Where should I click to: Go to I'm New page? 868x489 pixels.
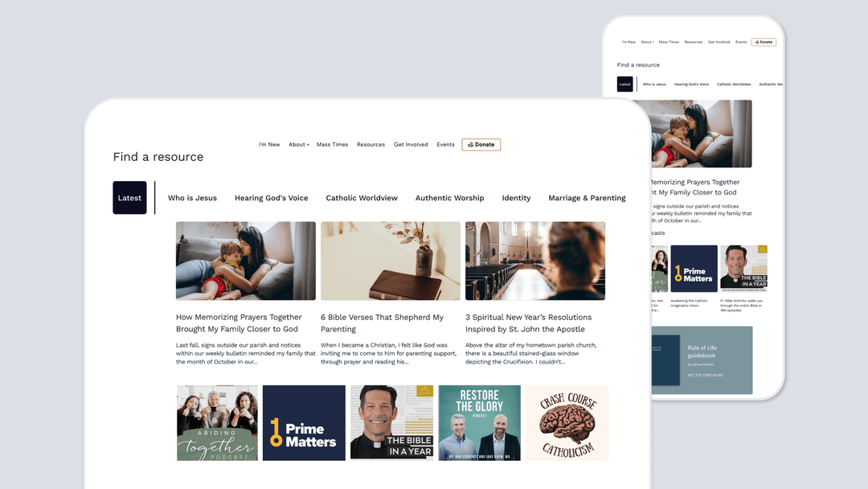coord(269,145)
